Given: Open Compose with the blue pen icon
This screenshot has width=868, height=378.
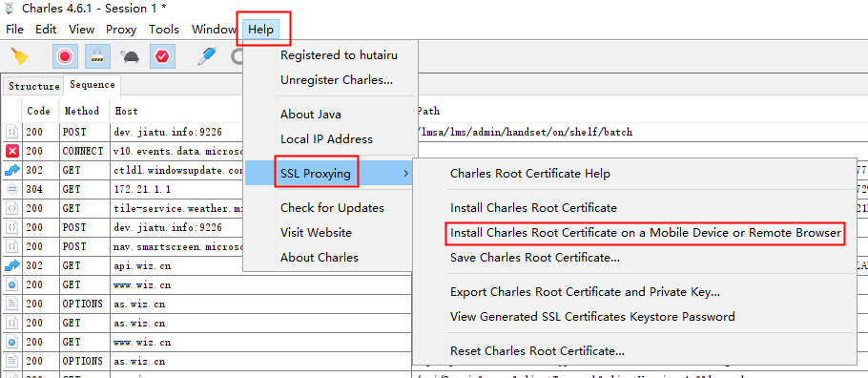Looking at the screenshot, I should [207, 56].
